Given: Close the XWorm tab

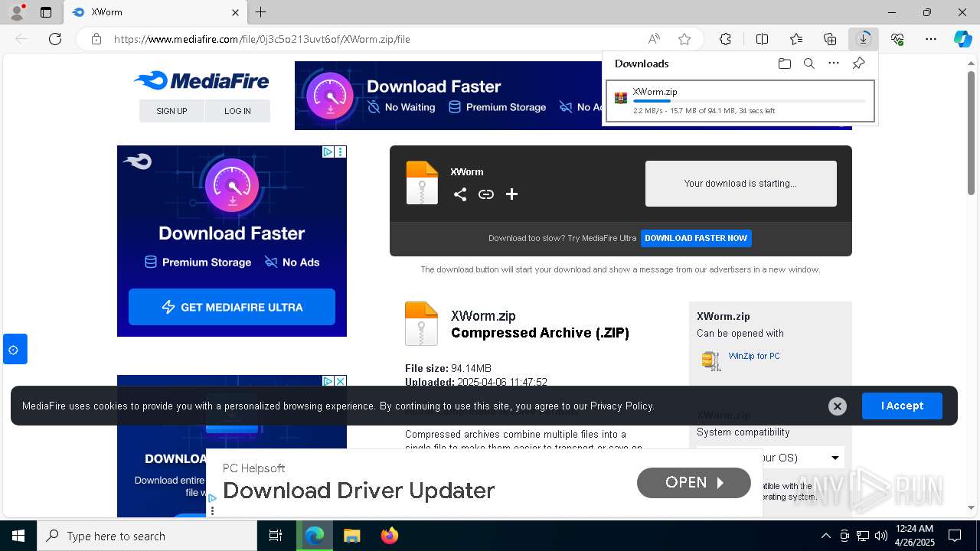Looking at the screenshot, I should [x=235, y=12].
